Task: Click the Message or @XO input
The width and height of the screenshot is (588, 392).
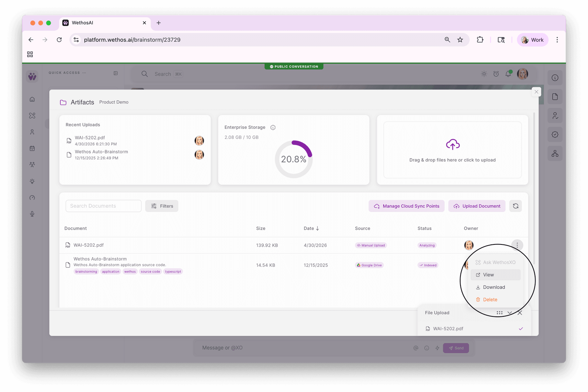Action: [305, 348]
